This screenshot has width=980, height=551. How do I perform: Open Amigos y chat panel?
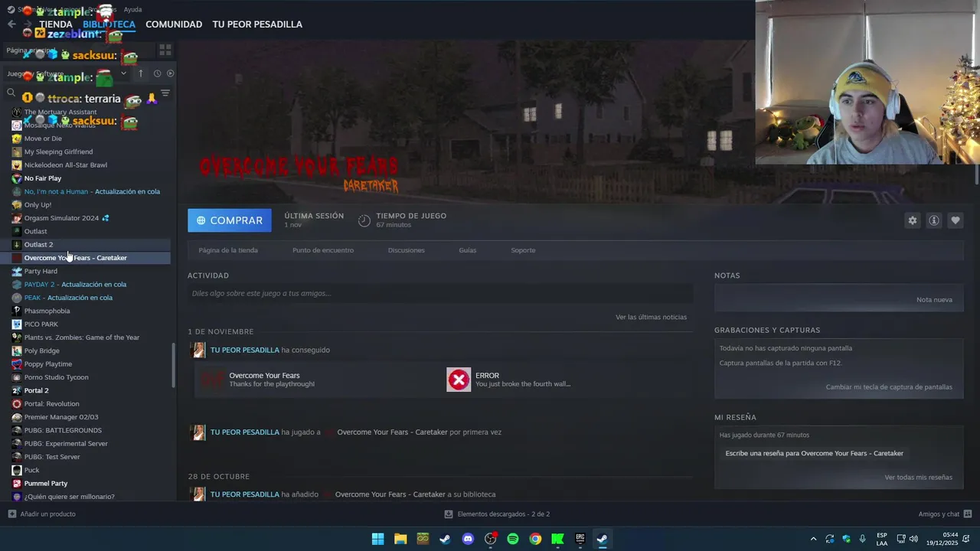click(945, 514)
